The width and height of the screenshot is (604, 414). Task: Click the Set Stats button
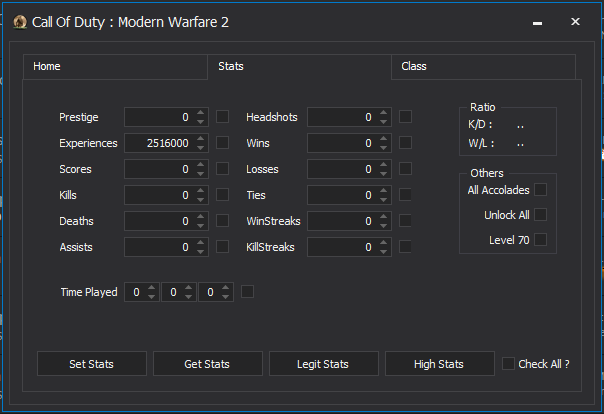click(92, 364)
